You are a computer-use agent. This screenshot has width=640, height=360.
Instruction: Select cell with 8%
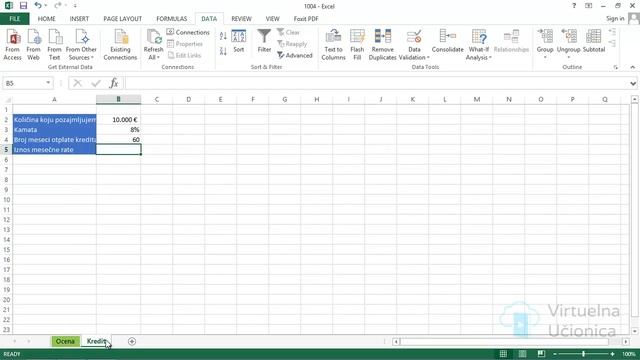[x=118, y=130]
